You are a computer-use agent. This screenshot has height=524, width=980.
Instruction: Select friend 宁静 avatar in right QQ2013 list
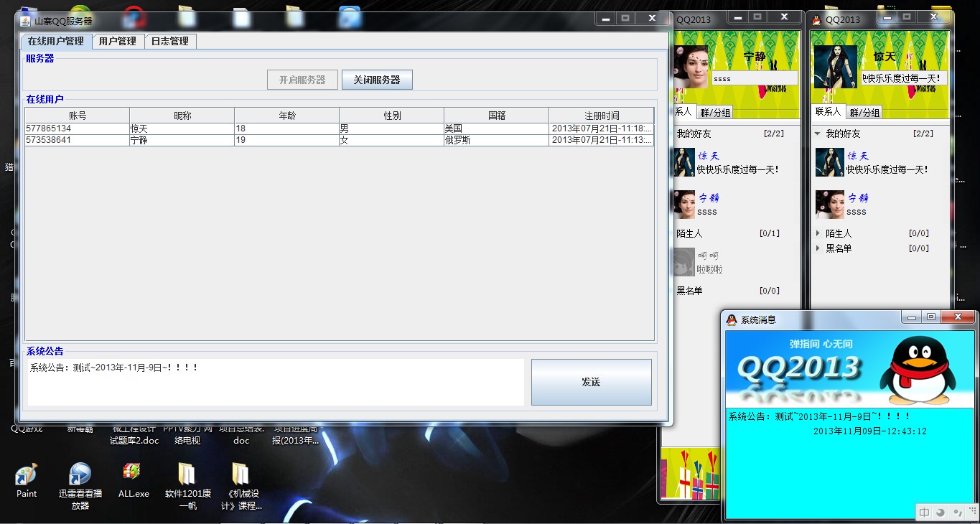(830, 205)
